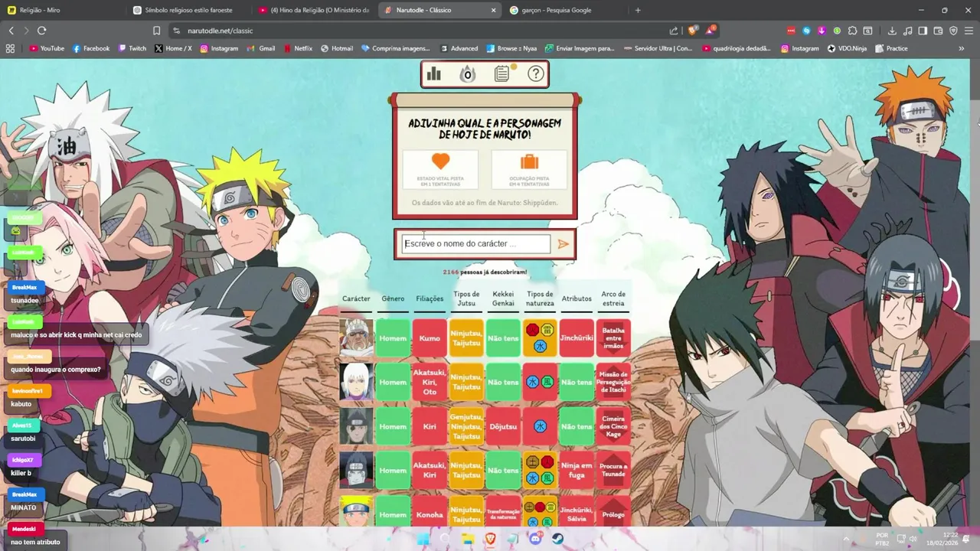Open VDO.Ninja bookmark
Screen dimensions: 980x551
(847, 48)
